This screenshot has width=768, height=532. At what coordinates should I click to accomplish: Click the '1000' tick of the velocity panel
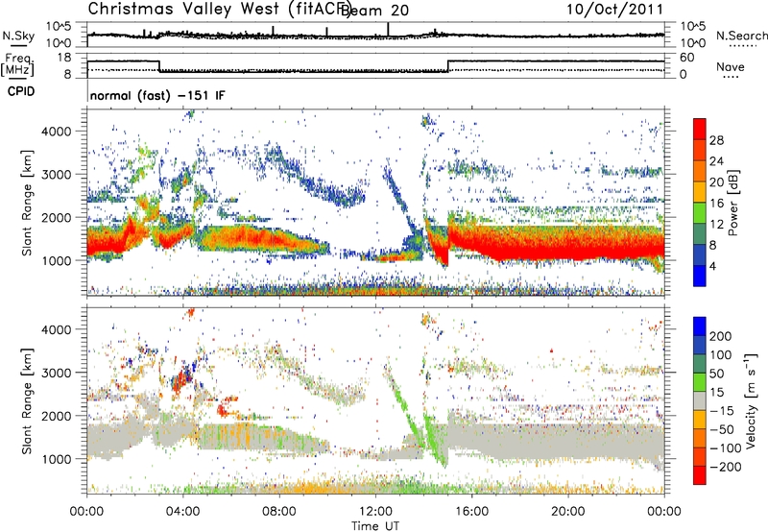pyautogui.click(x=57, y=459)
